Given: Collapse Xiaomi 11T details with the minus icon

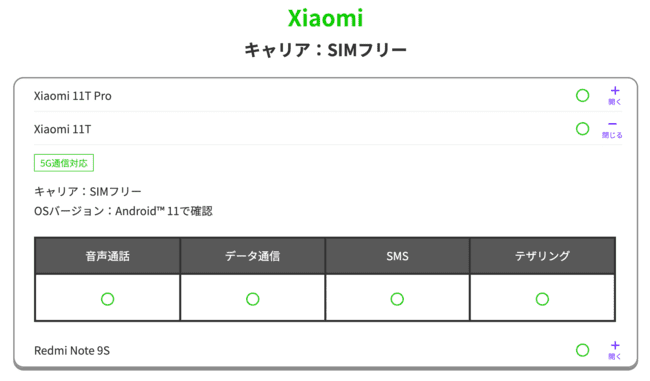Looking at the screenshot, I should 612,129.
